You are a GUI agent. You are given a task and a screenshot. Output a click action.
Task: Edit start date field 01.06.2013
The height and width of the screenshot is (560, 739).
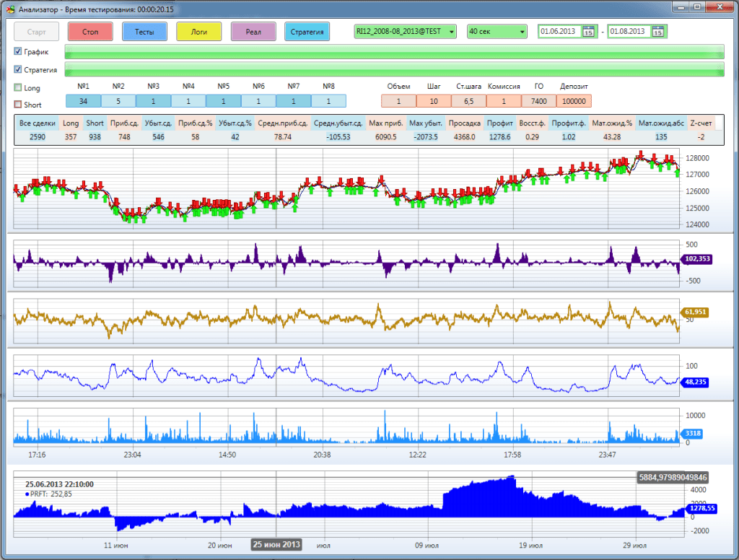coord(559,32)
